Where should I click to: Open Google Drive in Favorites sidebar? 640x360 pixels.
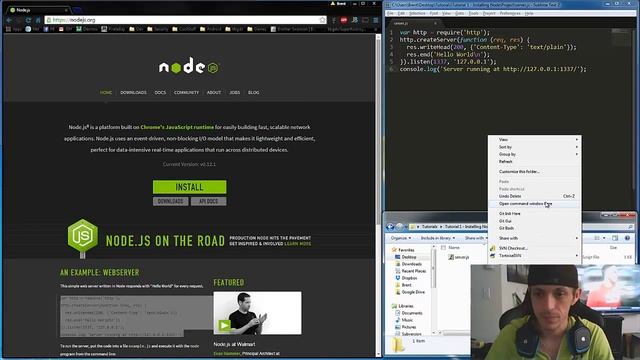pos(410,292)
